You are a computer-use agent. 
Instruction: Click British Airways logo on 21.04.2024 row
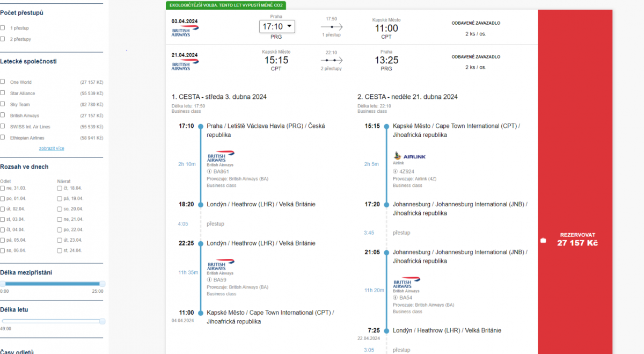tap(185, 65)
